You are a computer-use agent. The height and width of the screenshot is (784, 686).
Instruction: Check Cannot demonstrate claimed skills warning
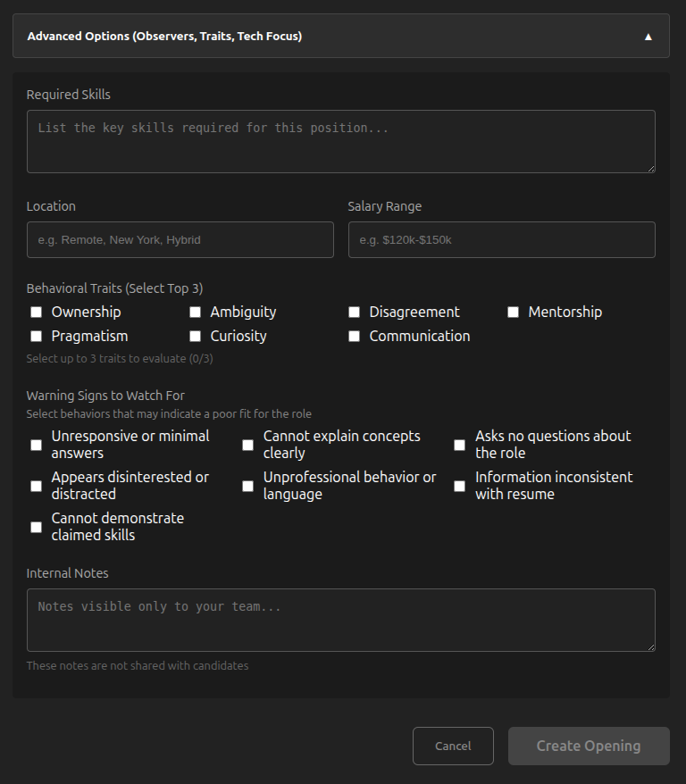point(37,527)
